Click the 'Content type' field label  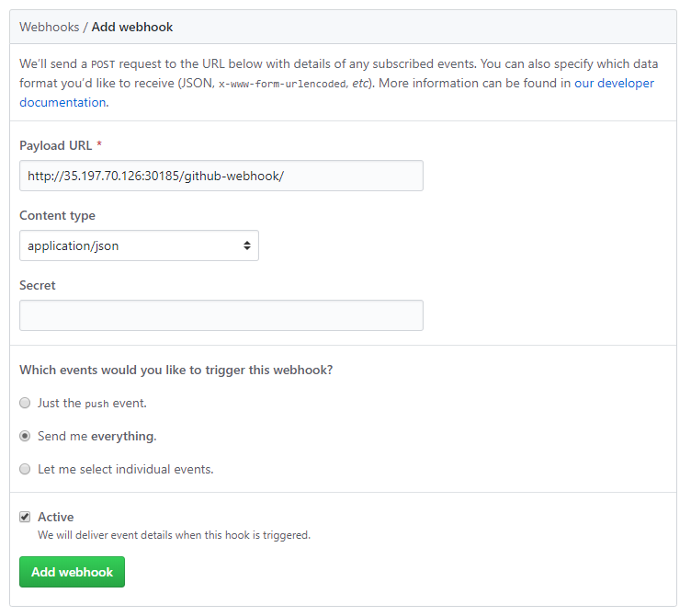57,215
